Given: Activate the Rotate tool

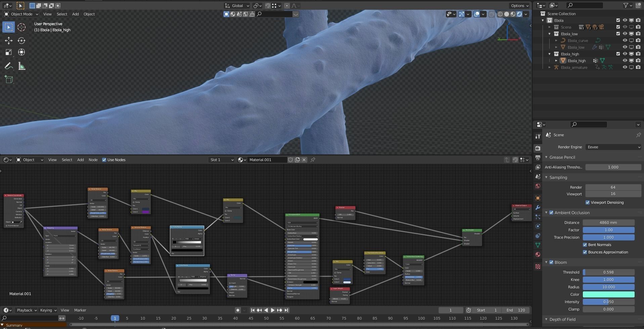Looking at the screenshot, I should pos(22,41).
